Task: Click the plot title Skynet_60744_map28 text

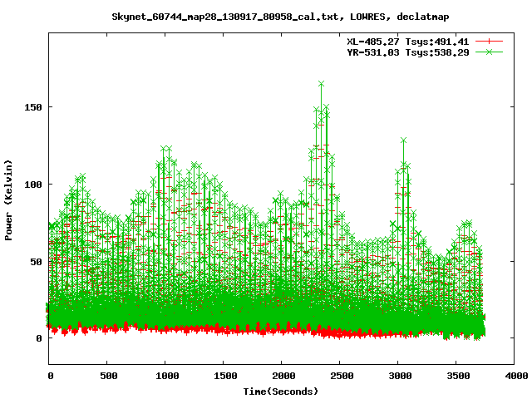Action: 280,17
